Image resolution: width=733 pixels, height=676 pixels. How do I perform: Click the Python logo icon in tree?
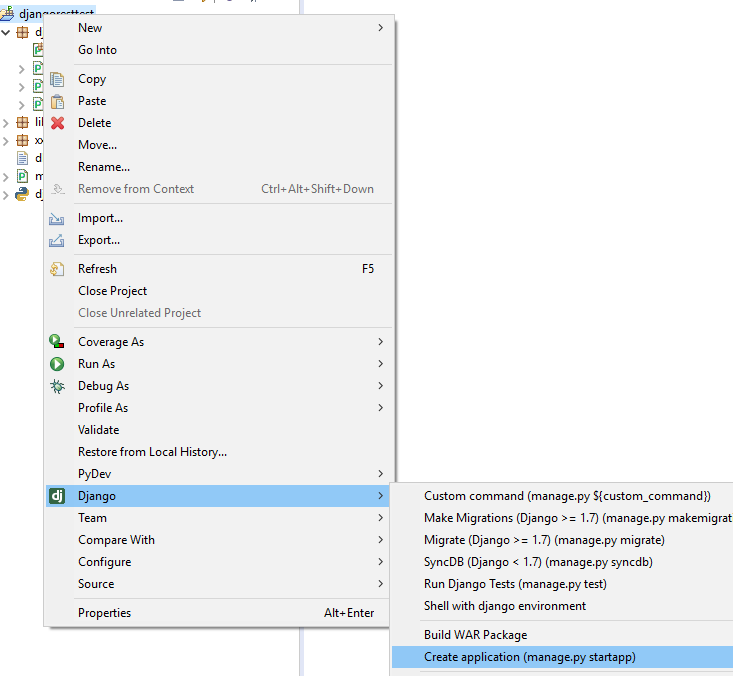pyautogui.click(x=22, y=194)
